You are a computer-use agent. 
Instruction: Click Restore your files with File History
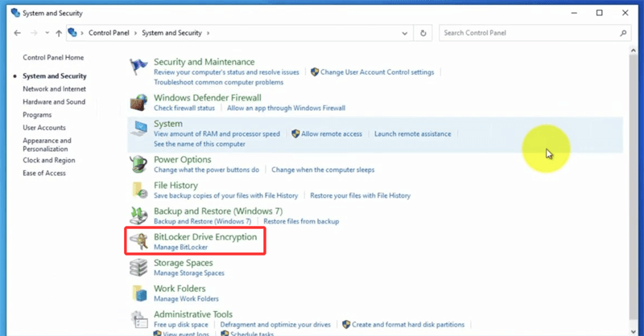click(360, 195)
